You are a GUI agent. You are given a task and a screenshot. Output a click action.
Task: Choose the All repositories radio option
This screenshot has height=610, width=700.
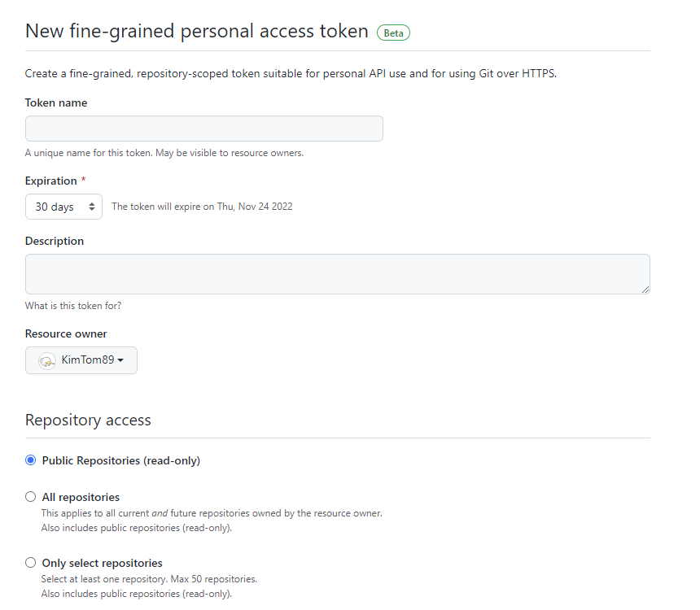(x=31, y=497)
